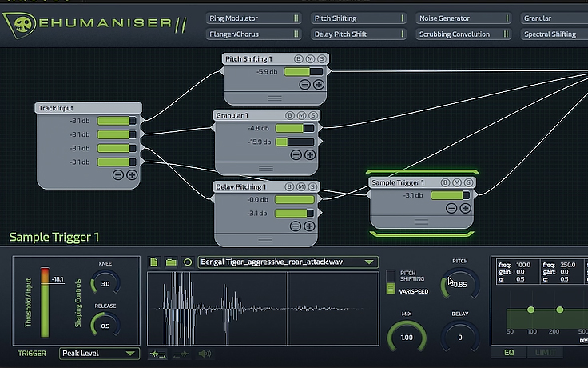Add a Pitch Shifting module from top bar
Screen dimensions: 588x368
coord(359,18)
